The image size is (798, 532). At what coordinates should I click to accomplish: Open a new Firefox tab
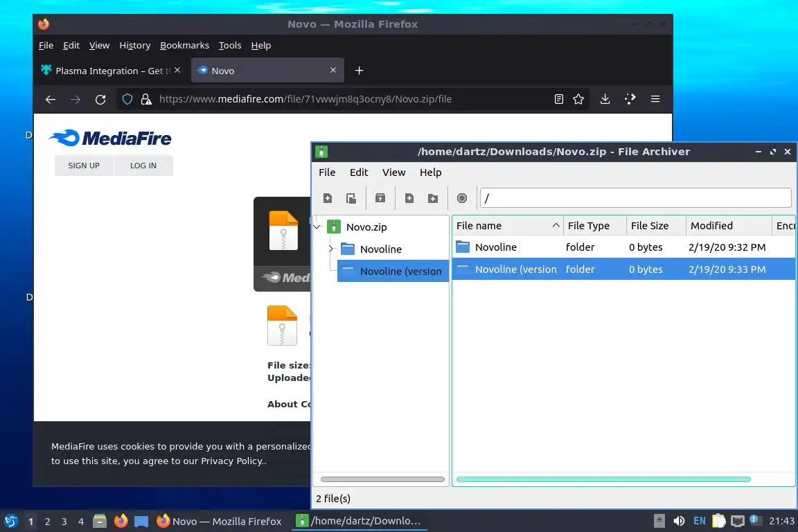tap(360, 71)
